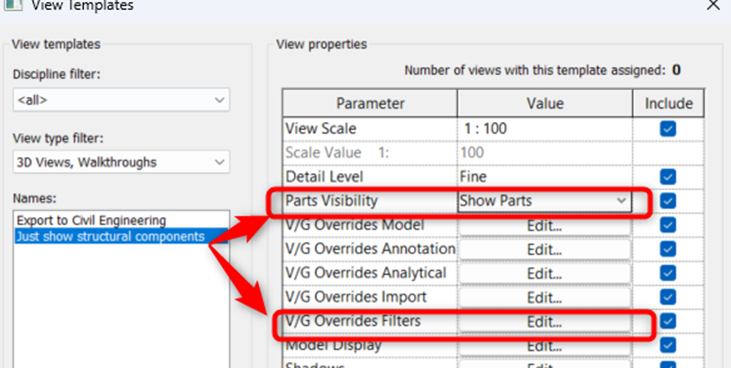
Task: Click the Model Display parameter cell
Action: point(370,345)
